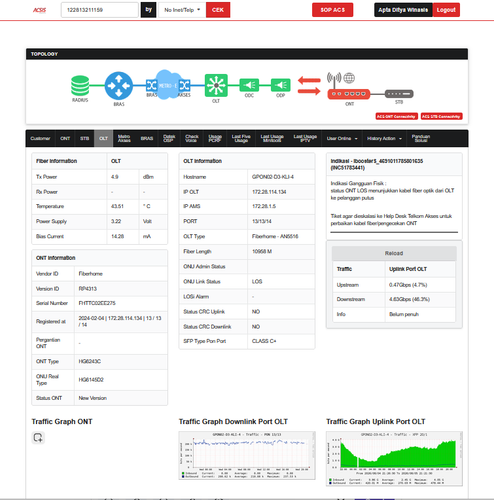Viewport: 494px width, 500px height.
Task: Select the blue BRAS router icon
Action: pos(119,86)
